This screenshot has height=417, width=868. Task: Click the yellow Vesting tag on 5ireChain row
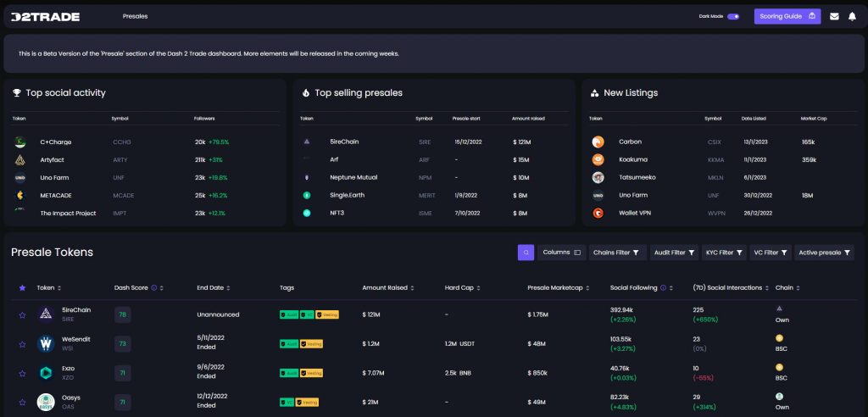tap(326, 314)
